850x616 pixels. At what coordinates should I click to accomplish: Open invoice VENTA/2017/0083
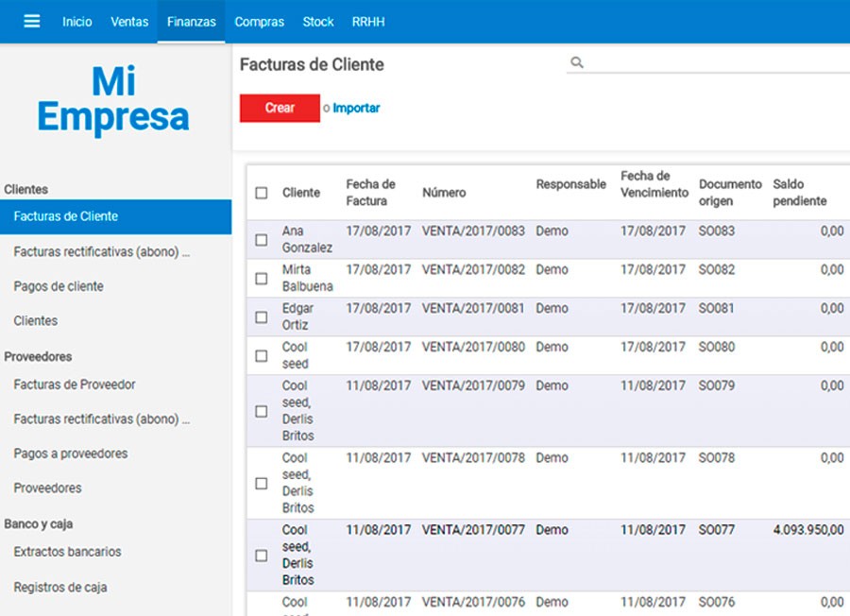click(x=473, y=231)
